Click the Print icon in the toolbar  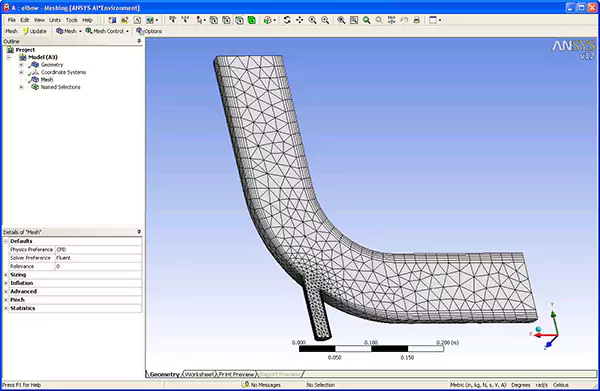click(417, 20)
